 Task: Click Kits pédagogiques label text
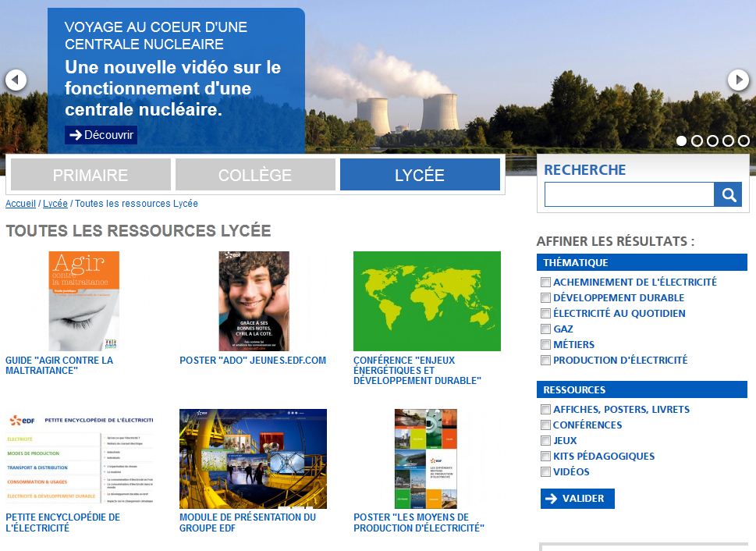tap(604, 457)
